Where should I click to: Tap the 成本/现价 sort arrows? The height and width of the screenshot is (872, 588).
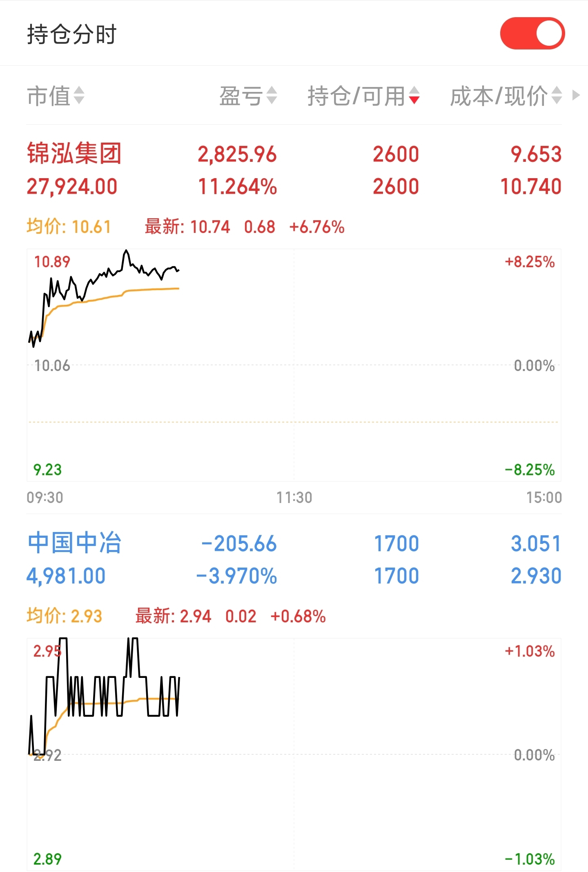(x=557, y=96)
